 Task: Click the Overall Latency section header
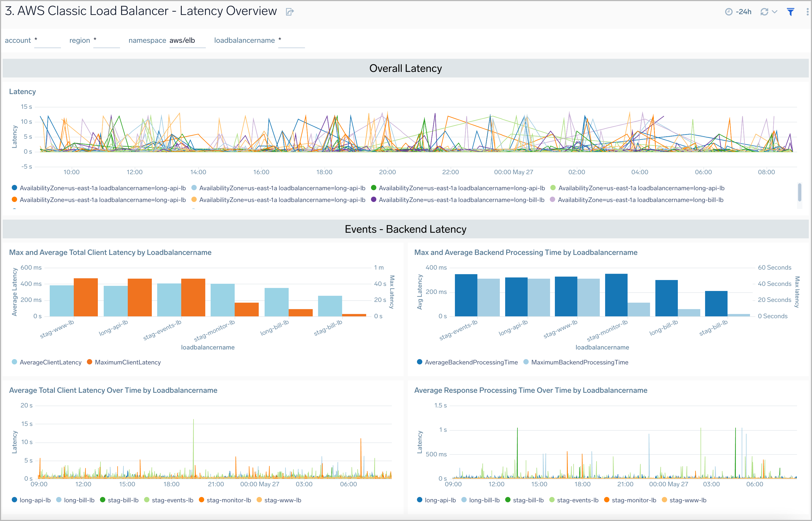coord(406,68)
